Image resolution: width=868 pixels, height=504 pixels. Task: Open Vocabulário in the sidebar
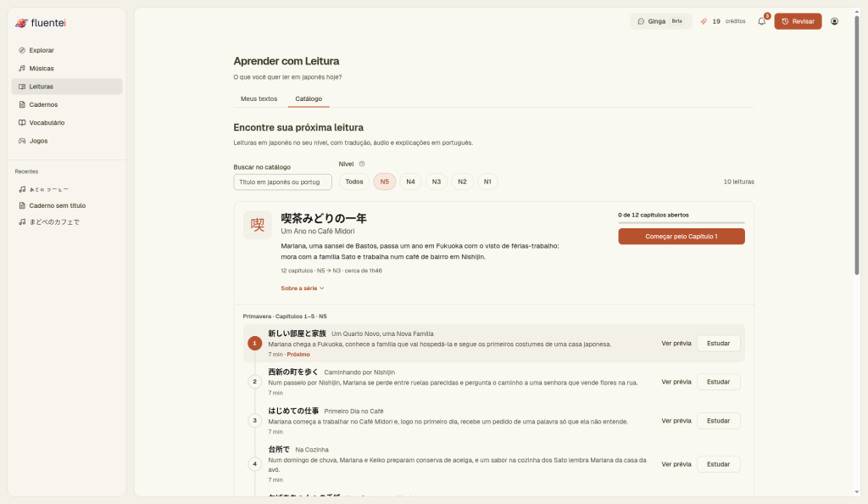click(x=66, y=123)
